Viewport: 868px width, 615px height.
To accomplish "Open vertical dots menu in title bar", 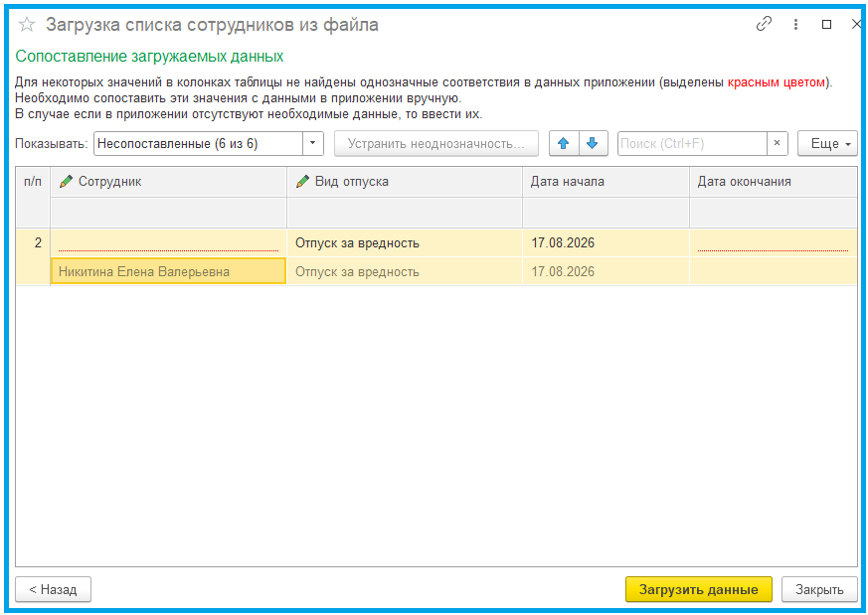I will pyautogui.click(x=795, y=25).
